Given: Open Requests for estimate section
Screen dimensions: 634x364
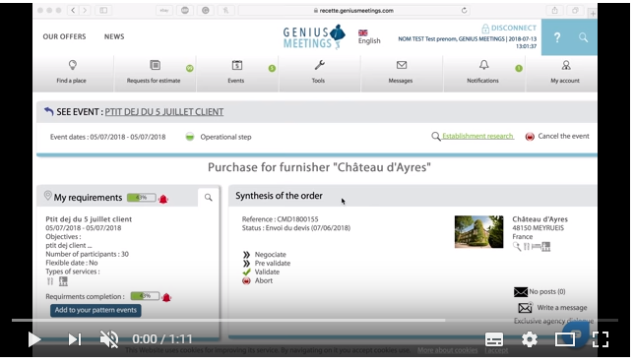Looking at the screenshot, I should 154,73.
